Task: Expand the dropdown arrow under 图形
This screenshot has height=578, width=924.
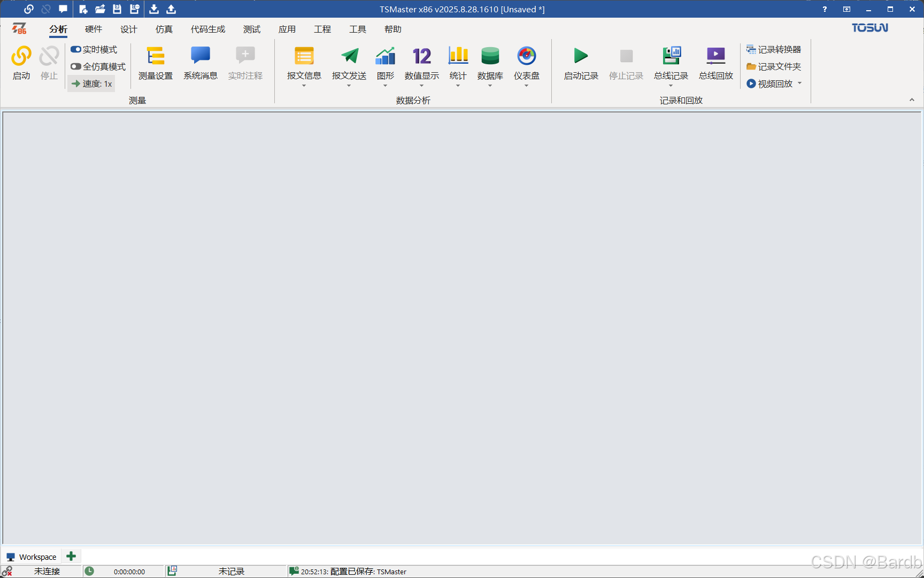Action: (385, 86)
